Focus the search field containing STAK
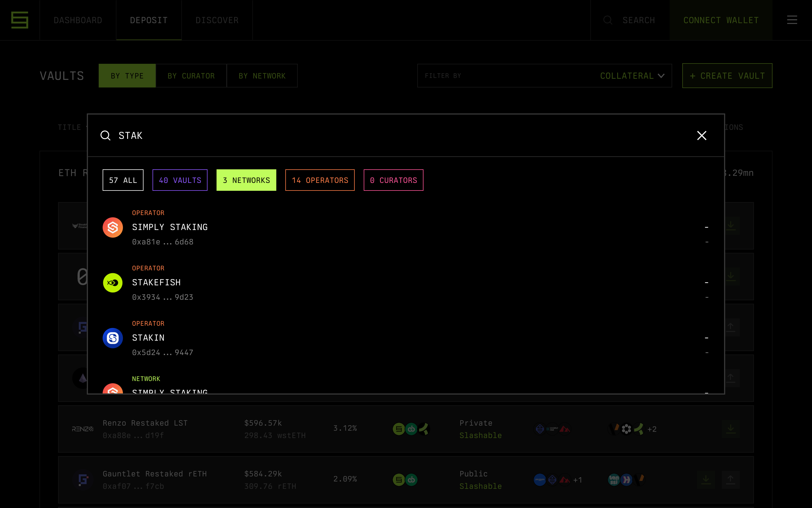This screenshot has width=812, height=508. click(403, 135)
